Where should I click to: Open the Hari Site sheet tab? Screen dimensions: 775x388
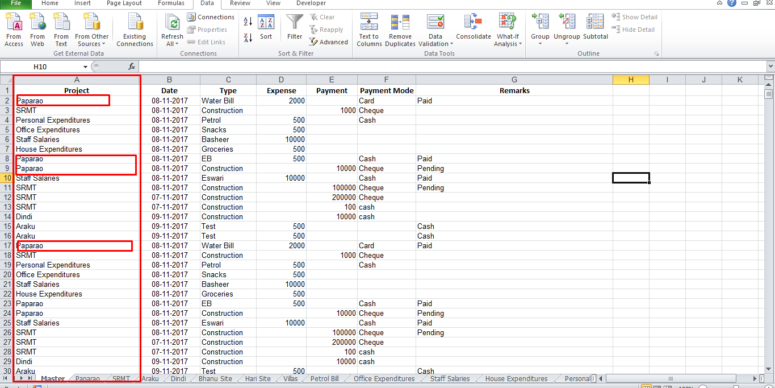tap(258, 379)
